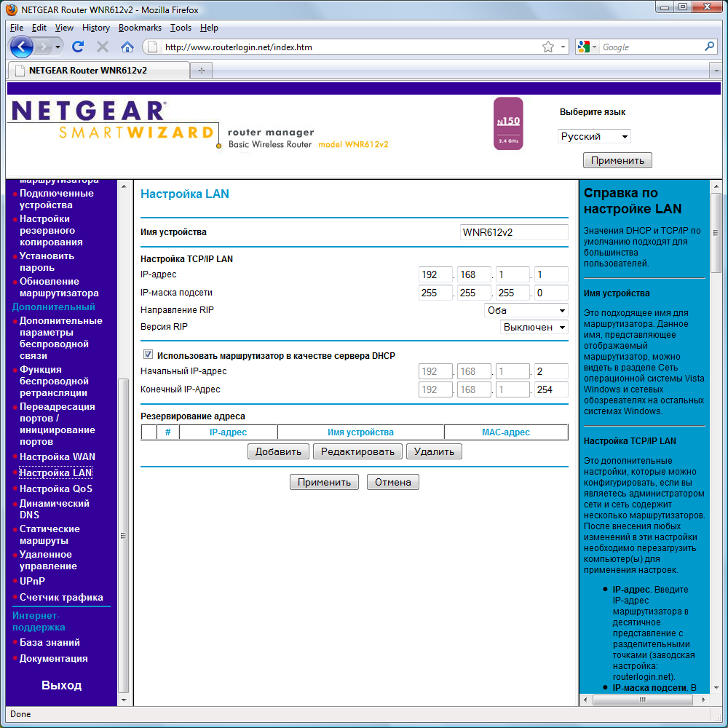Open the back/forward history dropdown arrow
The width and height of the screenshot is (728, 728).
[x=58, y=47]
